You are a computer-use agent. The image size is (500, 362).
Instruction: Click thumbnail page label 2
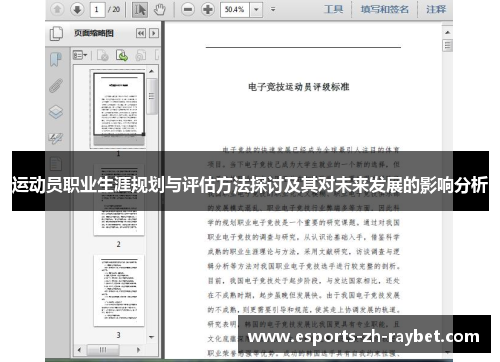pos(118,244)
